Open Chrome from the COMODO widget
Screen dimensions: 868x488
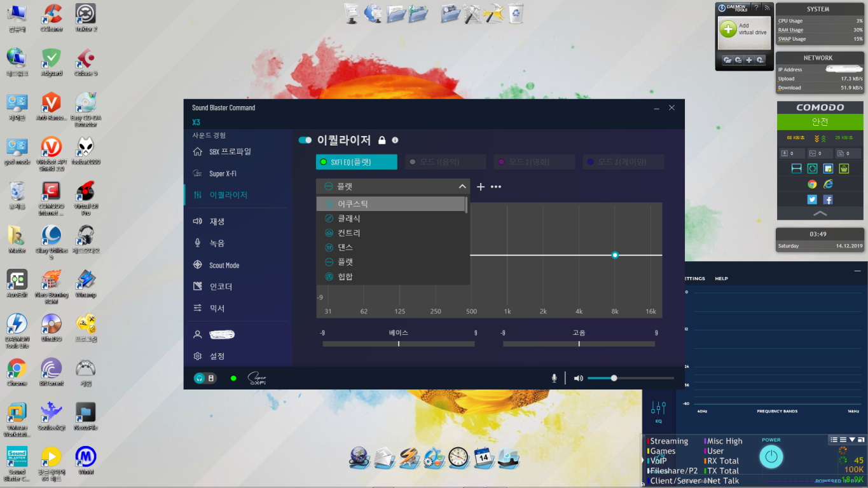pos(812,184)
